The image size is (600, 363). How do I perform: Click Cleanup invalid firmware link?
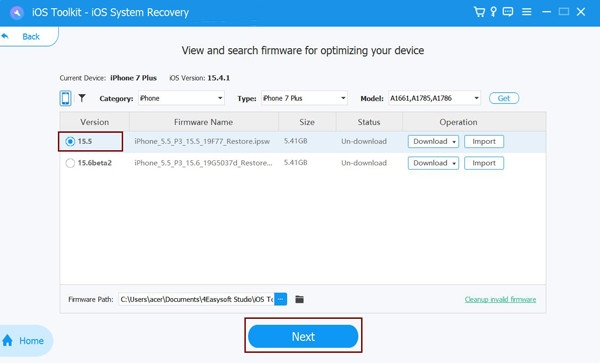point(500,299)
